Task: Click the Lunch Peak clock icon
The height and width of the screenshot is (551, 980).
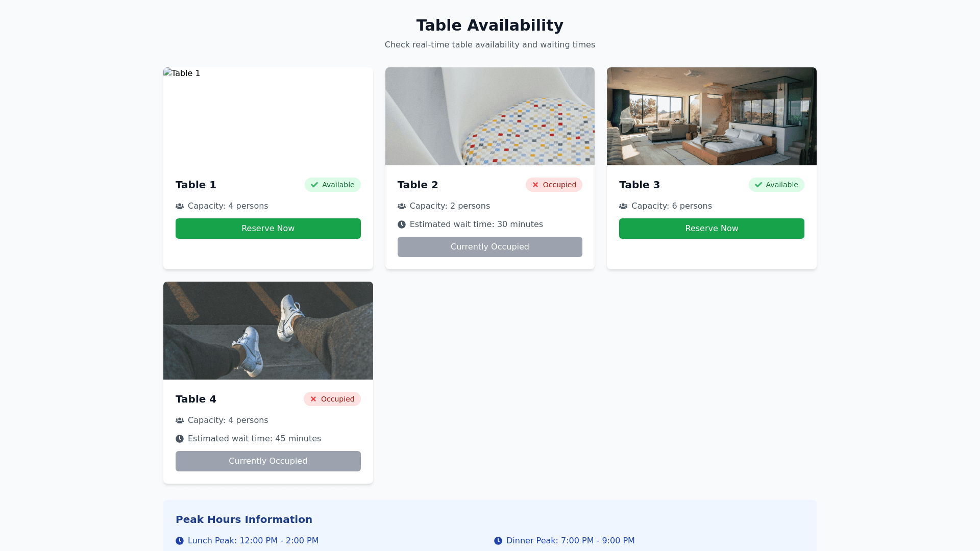Action: pos(180,541)
